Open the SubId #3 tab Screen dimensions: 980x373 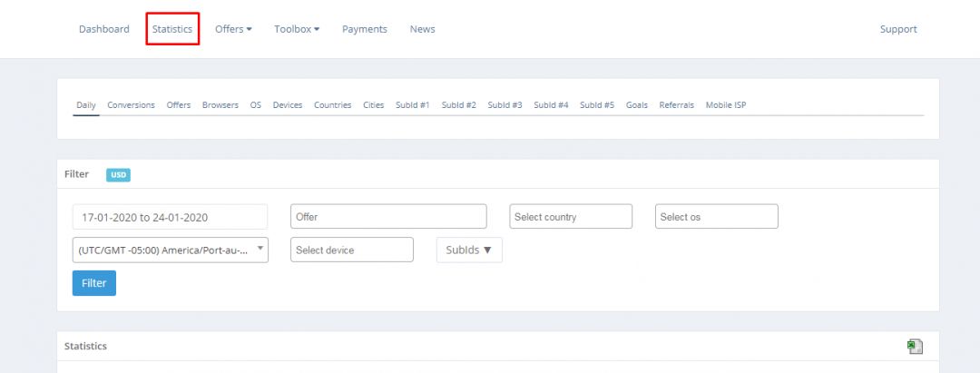505,105
